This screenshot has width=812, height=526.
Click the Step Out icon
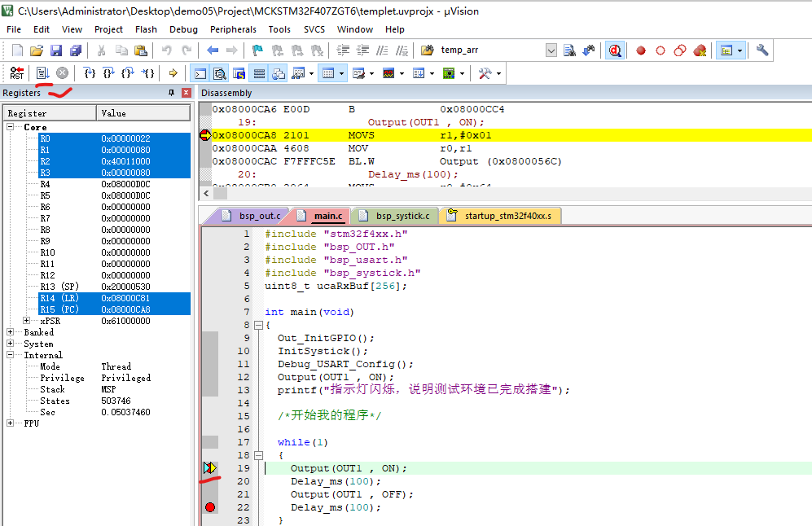(x=128, y=73)
